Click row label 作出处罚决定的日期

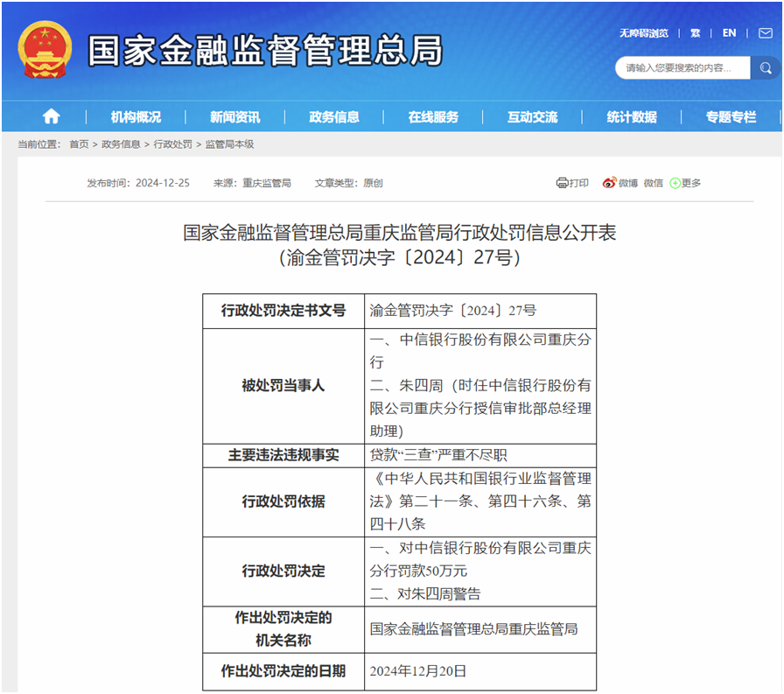(283, 671)
